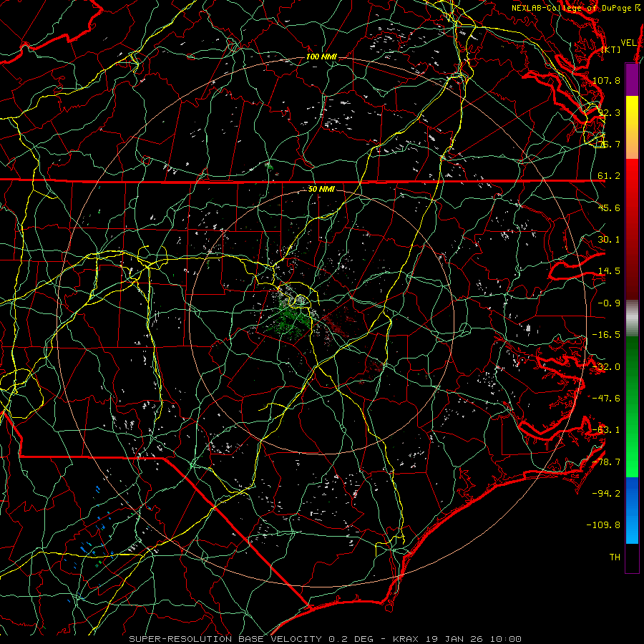Click the 14.5 value on velocity scale

pos(609,271)
